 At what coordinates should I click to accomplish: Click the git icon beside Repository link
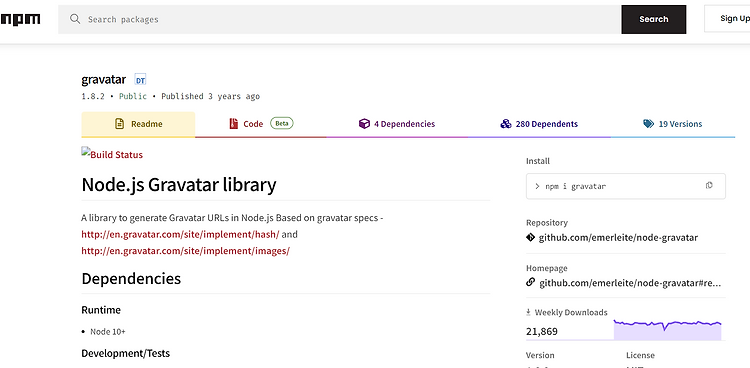tap(530, 237)
